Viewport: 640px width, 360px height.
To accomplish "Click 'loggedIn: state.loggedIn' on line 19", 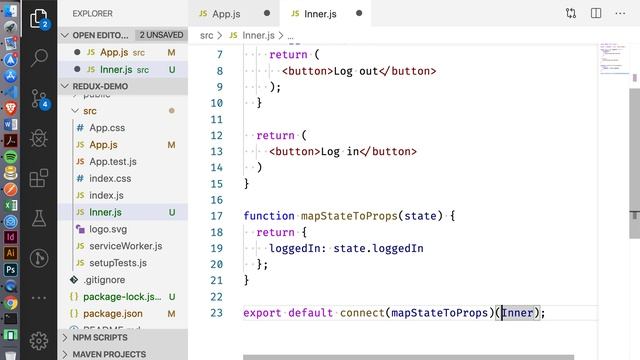I will [346, 248].
